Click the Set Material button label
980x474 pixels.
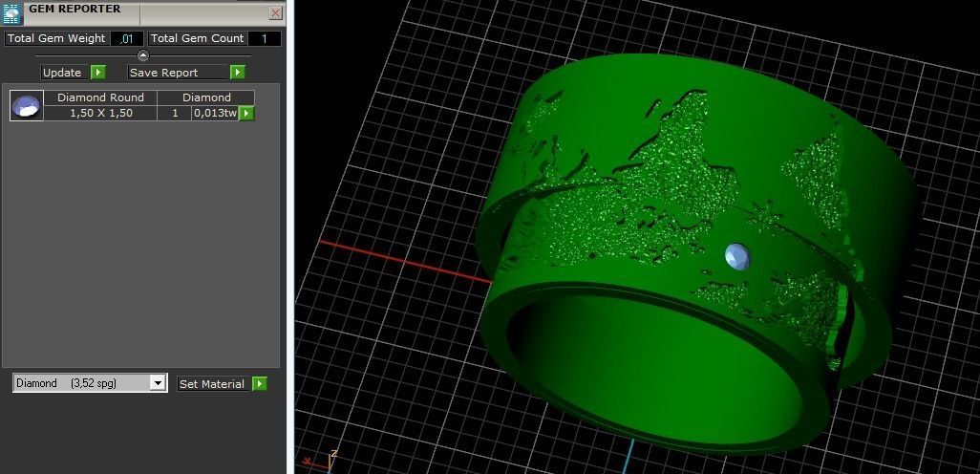214,384
